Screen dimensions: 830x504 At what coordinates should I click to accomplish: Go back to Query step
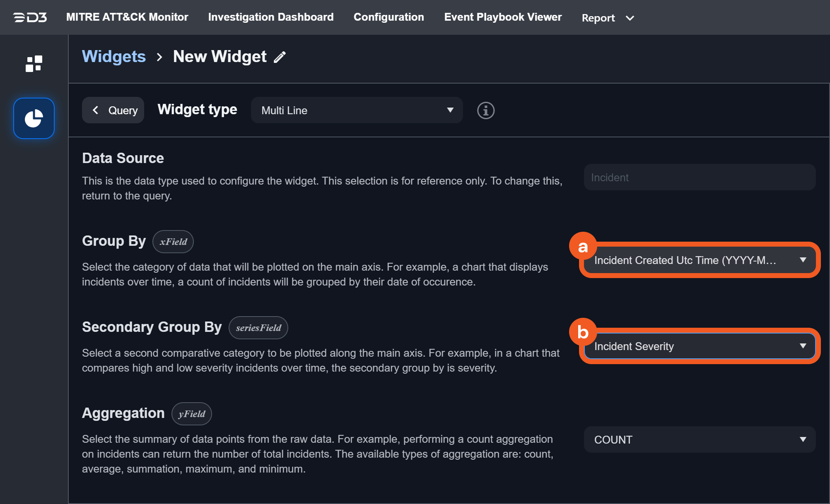(x=113, y=110)
